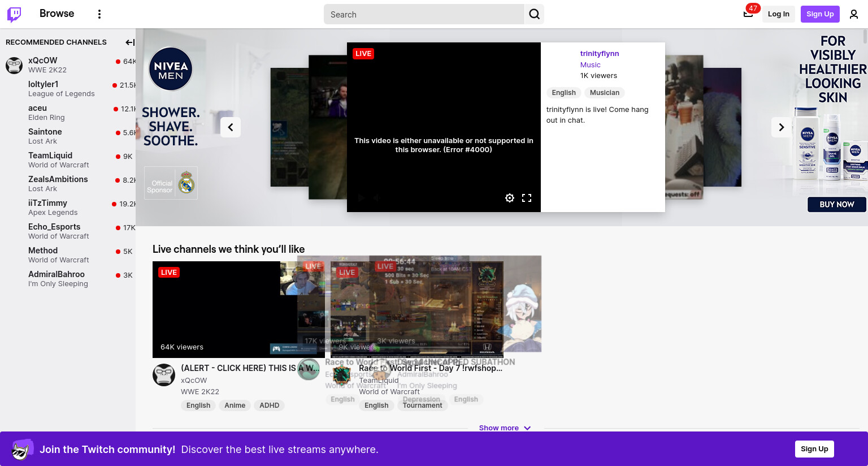Open loltyler1 channel in sidebar
868x466 pixels.
pyautogui.click(x=68, y=89)
